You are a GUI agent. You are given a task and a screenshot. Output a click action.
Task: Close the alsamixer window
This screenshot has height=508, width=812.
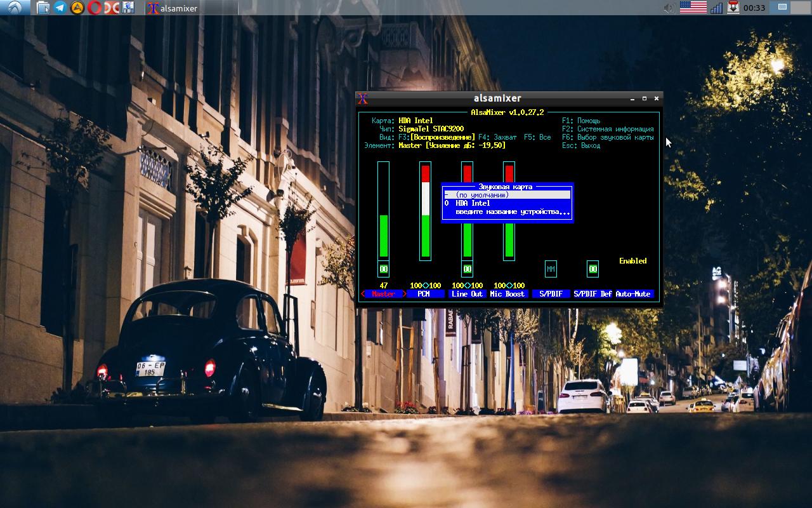coord(656,98)
